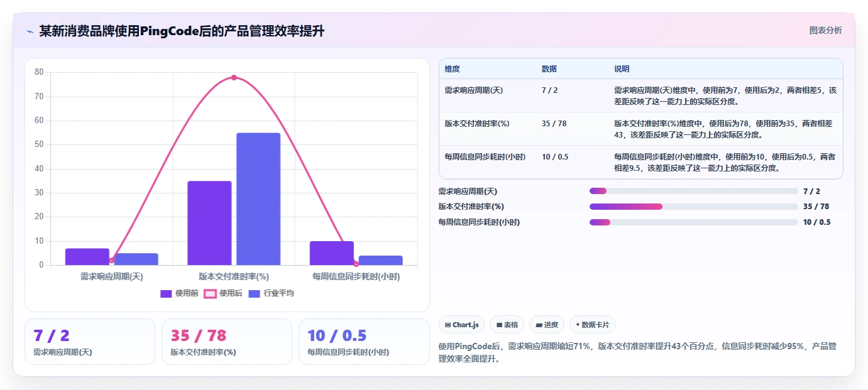This screenshot has width=868, height=390.
Task: Click the 7 / 2 value beside the progress bar
Action: point(811,192)
